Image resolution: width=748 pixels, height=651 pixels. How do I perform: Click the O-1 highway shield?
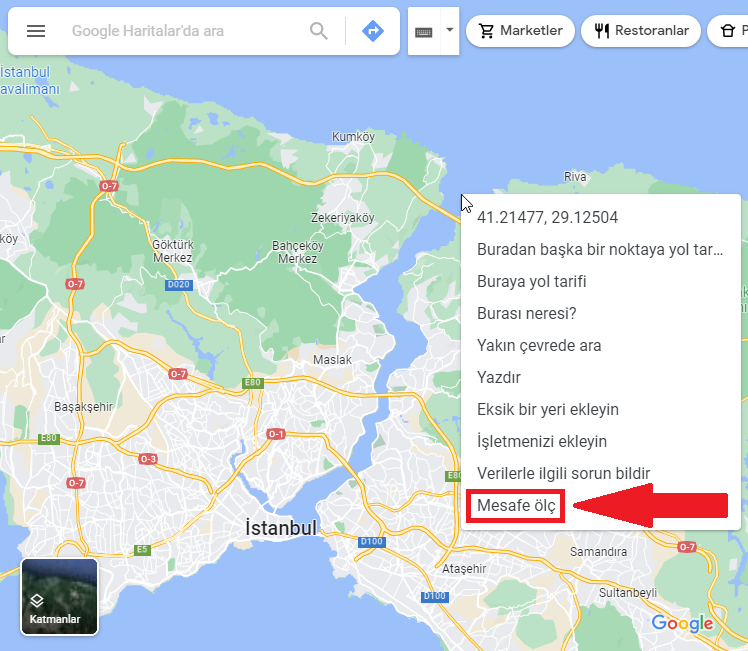pyautogui.click(x=276, y=434)
